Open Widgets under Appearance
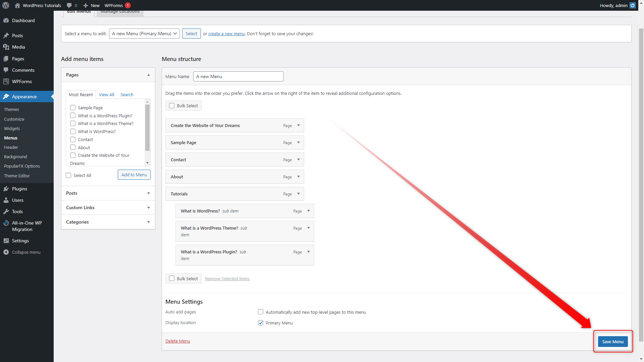The width and height of the screenshot is (644, 362). tap(12, 128)
